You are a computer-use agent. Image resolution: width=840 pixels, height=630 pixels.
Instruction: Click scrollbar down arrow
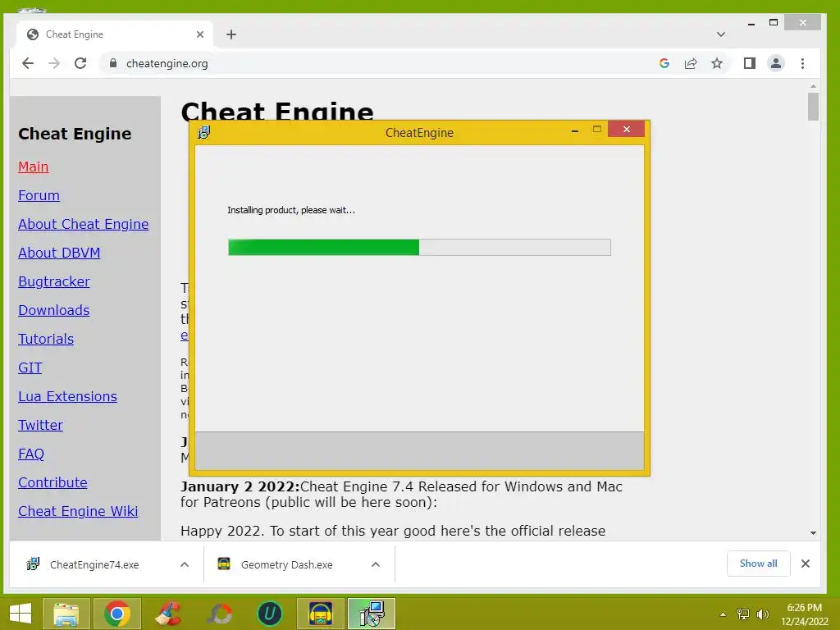pyautogui.click(x=813, y=533)
